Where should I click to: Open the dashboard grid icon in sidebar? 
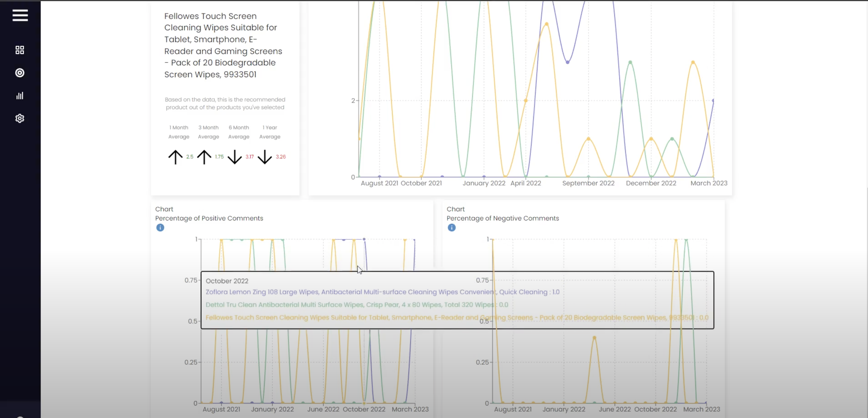coord(20,50)
